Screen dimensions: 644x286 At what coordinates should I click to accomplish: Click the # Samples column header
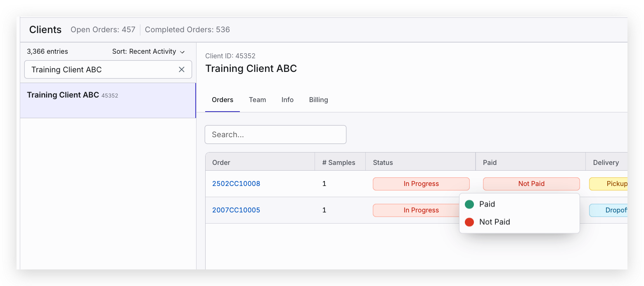[x=340, y=162]
